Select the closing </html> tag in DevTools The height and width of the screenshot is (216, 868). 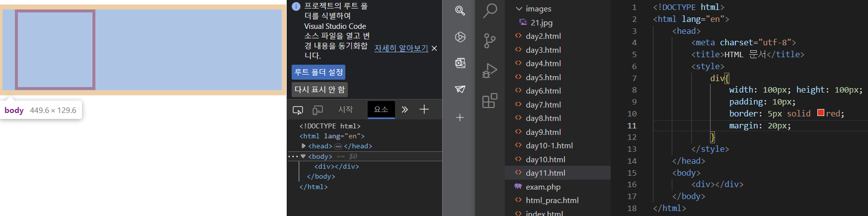314,187
